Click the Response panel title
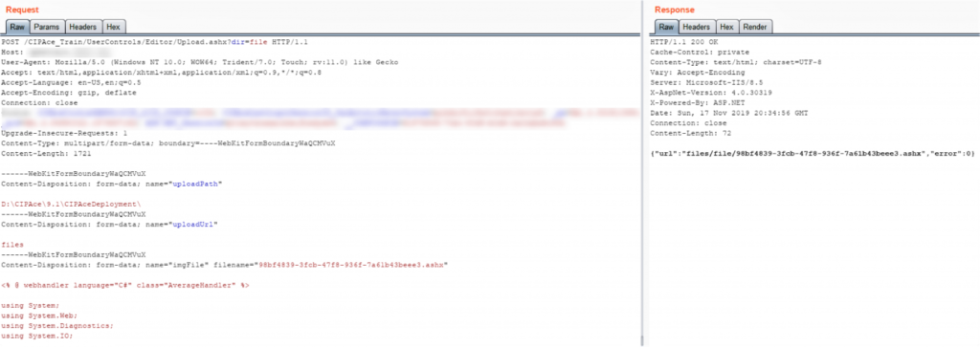The height and width of the screenshot is (347, 980). (674, 10)
